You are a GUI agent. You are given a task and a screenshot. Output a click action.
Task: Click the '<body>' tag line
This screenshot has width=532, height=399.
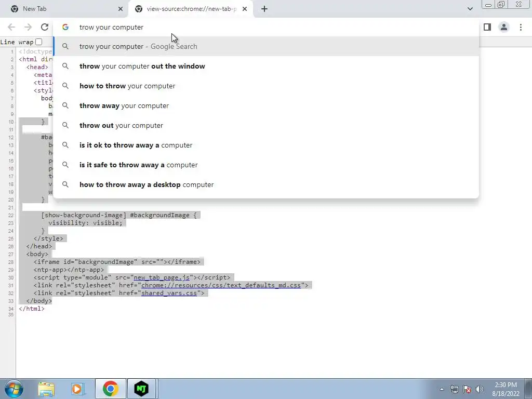click(x=37, y=254)
